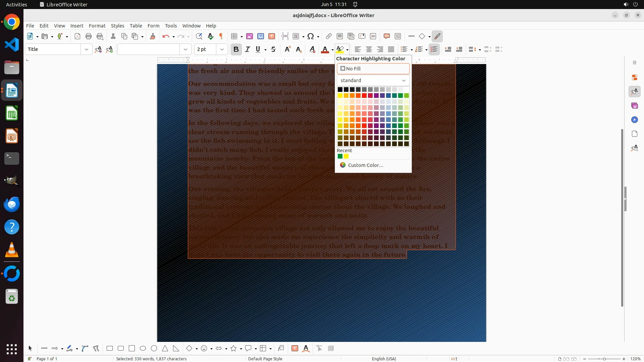Open the Find & Replace tool
Viewport: 644px width, 362px height.
[199, 37]
